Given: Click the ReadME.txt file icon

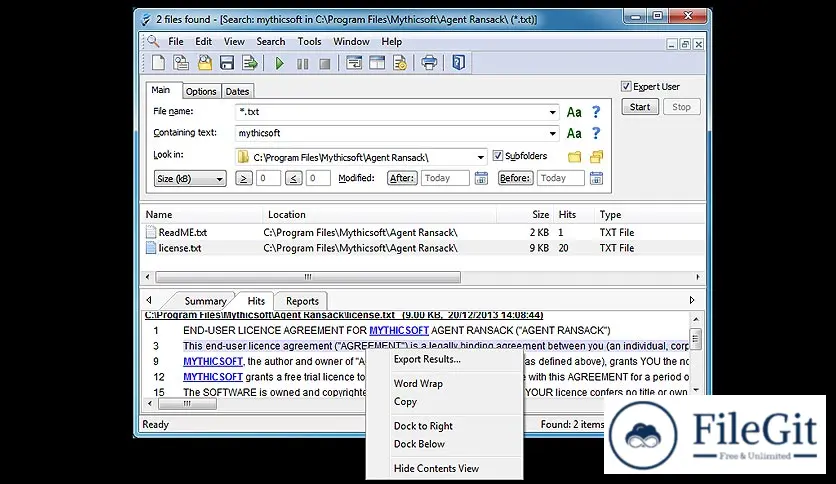Looking at the screenshot, I should 151,232.
